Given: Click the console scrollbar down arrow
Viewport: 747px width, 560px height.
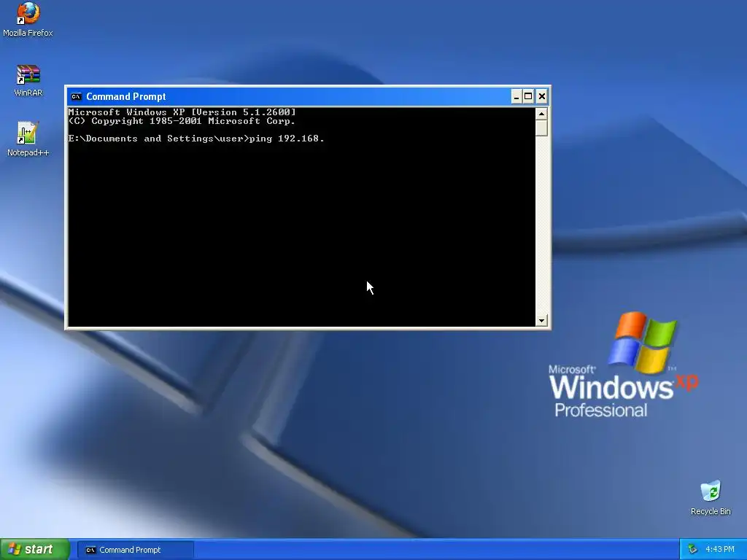Looking at the screenshot, I should click(x=541, y=321).
